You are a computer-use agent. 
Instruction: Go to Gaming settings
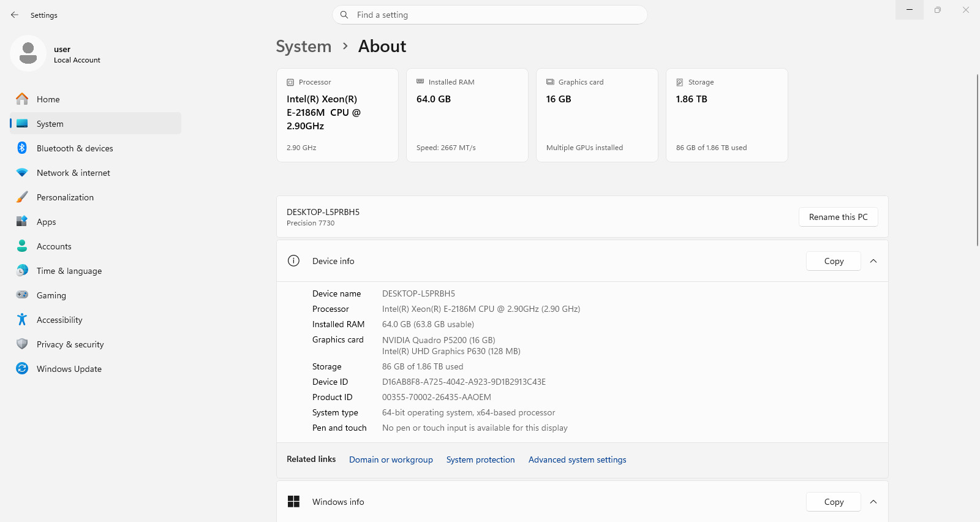pyautogui.click(x=96, y=295)
